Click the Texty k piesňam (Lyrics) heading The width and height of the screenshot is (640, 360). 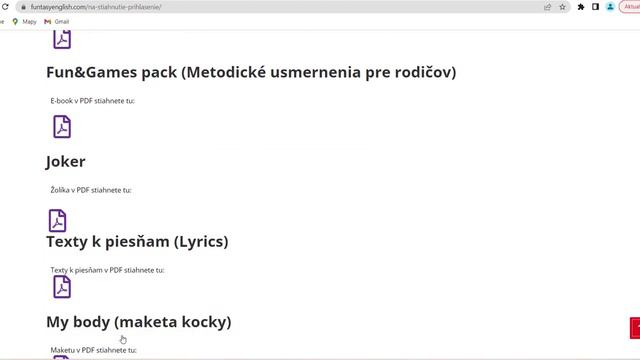pyautogui.click(x=137, y=242)
